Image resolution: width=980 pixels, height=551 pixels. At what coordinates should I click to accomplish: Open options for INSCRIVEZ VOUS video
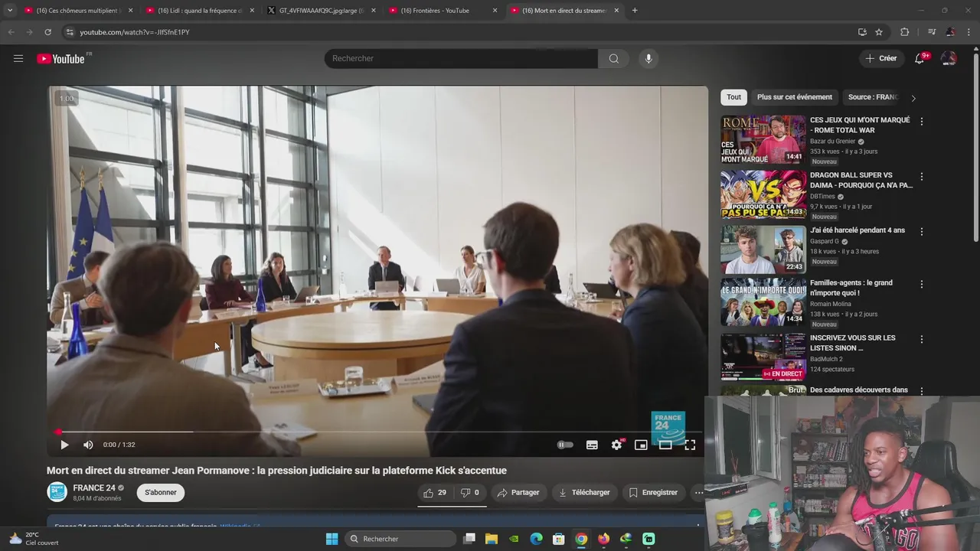(921, 339)
